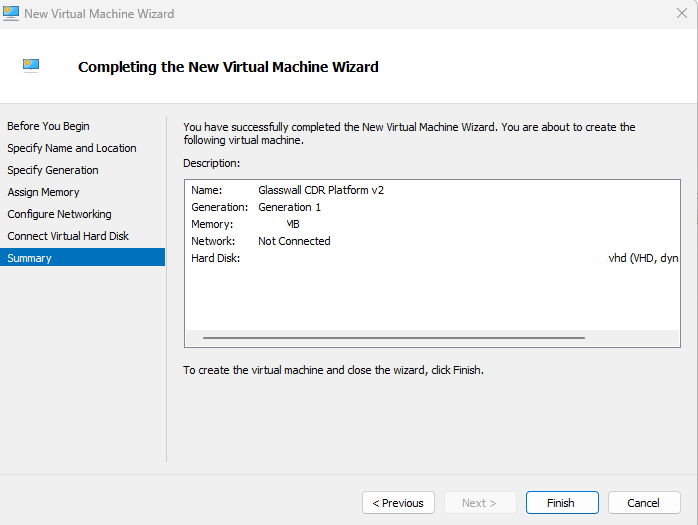Screen dimensions: 698x525
Task: Click the VM name Glasswall CDR Platform v2
Action: [x=321, y=190]
